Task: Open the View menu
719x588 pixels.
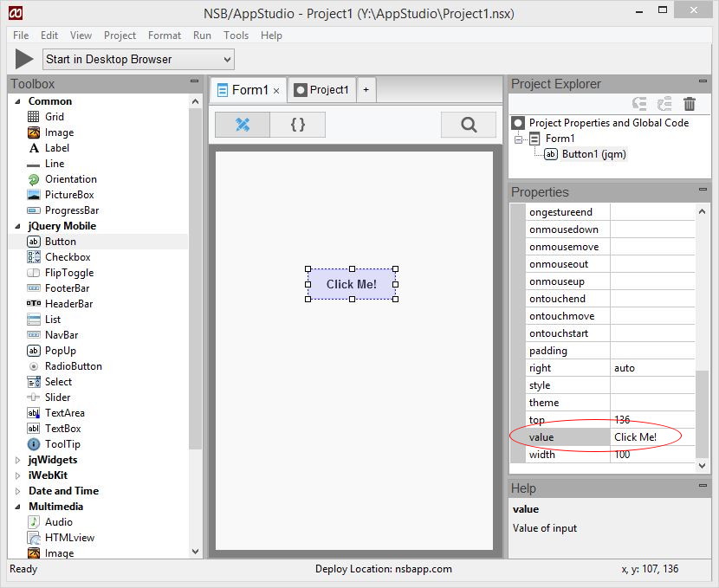Action: click(81, 36)
